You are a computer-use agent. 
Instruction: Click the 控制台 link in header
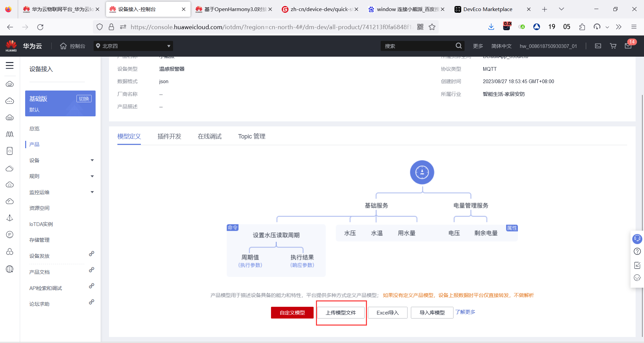(x=77, y=46)
